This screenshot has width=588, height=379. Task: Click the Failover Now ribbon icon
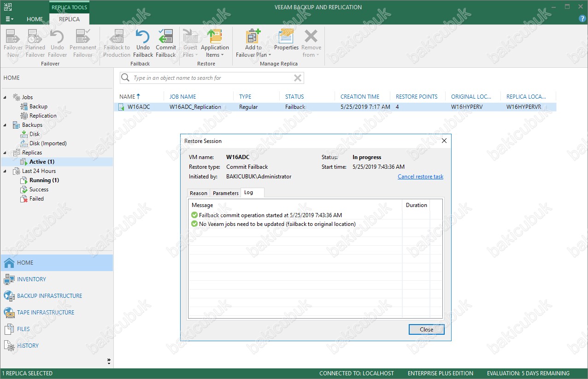[13, 43]
